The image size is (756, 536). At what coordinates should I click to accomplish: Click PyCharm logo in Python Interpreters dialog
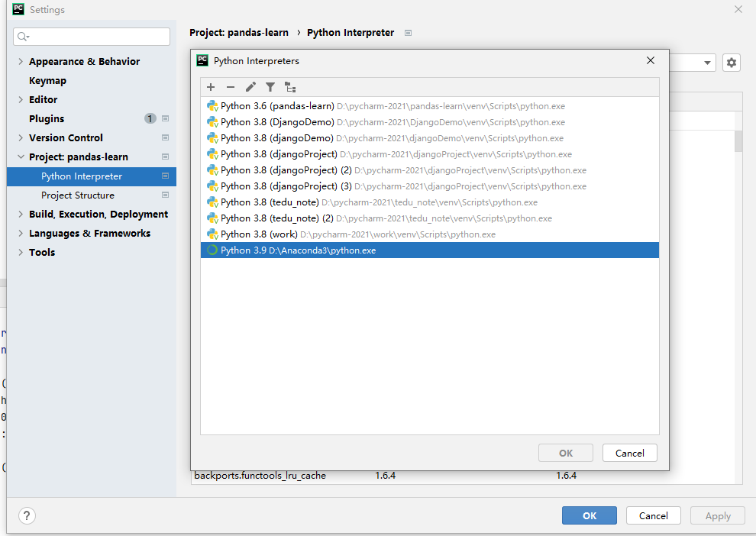click(202, 61)
